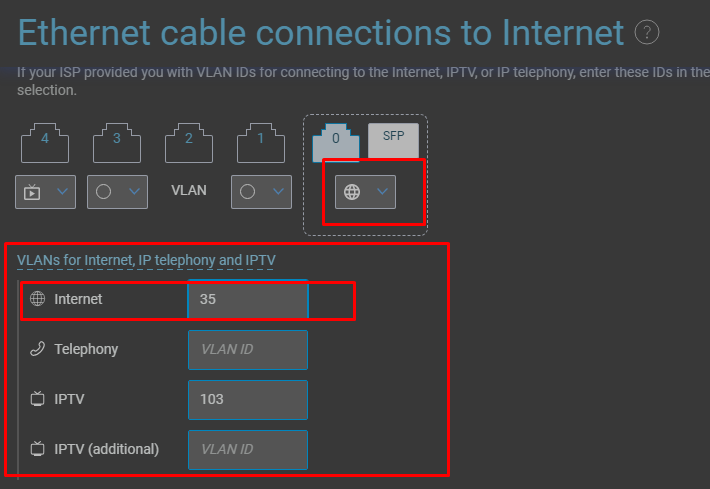Open port 4 IPTV role dropdown
This screenshot has height=489, width=710.
click(x=45, y=192)
